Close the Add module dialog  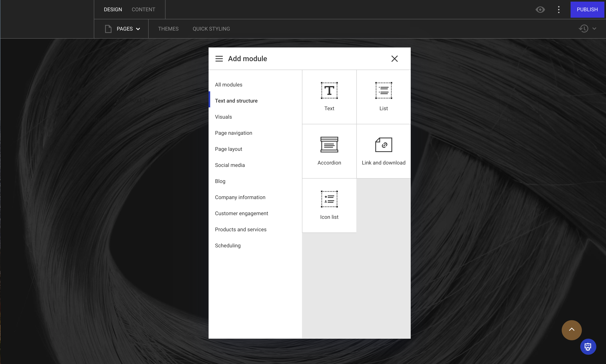pyautogui.click(x=394, y=58)
